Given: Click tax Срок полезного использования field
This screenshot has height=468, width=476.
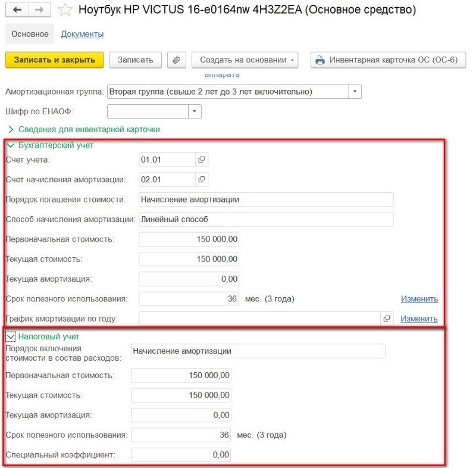Looking at the screenshot, I should pyautogui.click(x=181, y=435).
